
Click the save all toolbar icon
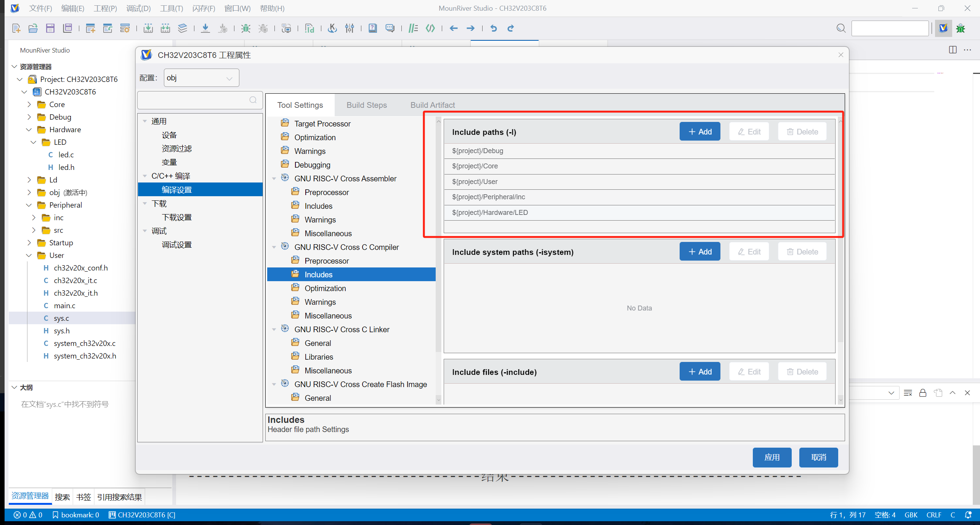[67, 28]
